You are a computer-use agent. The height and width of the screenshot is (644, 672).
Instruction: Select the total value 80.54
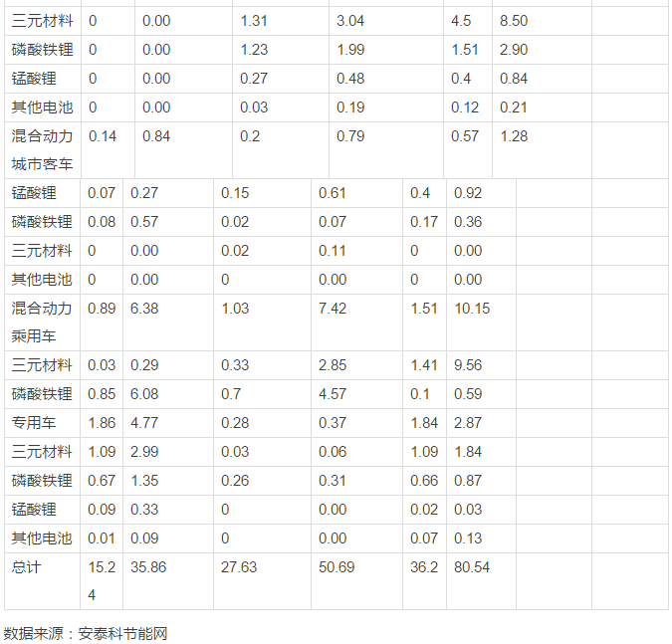(472, 567)
